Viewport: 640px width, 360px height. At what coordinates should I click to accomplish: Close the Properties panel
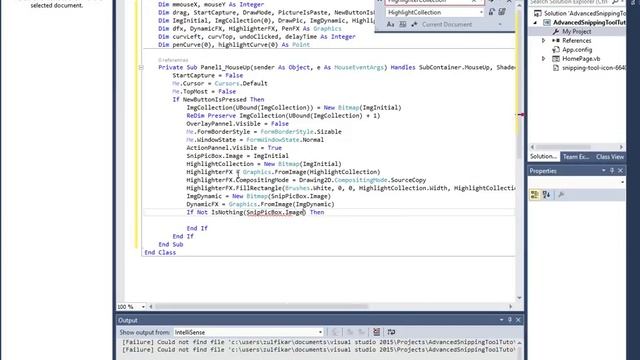click(x=620, y=171)
